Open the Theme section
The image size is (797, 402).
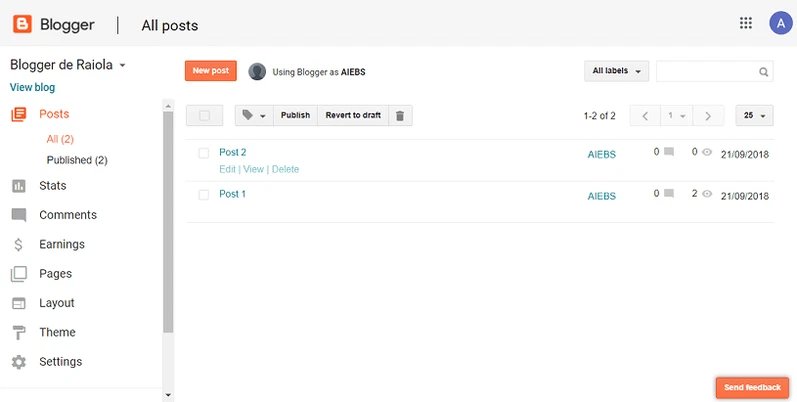point(57,332)
